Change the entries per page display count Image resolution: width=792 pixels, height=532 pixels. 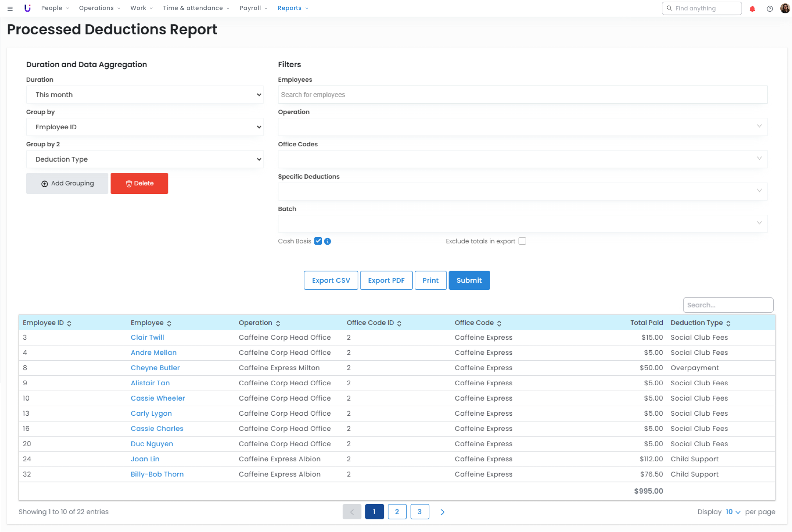pos(733,512)
